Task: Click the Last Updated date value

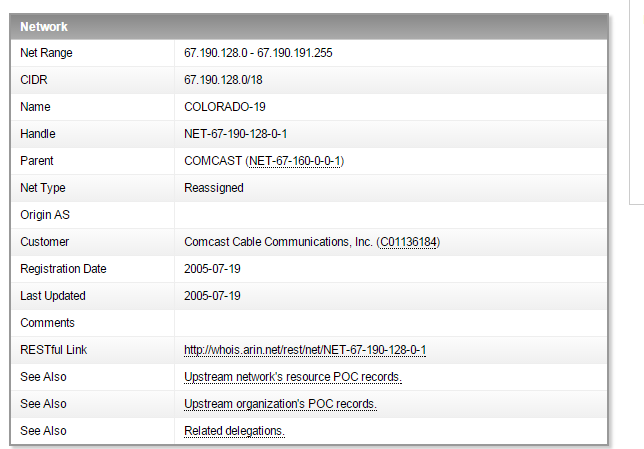Action: tap(212, 296)
